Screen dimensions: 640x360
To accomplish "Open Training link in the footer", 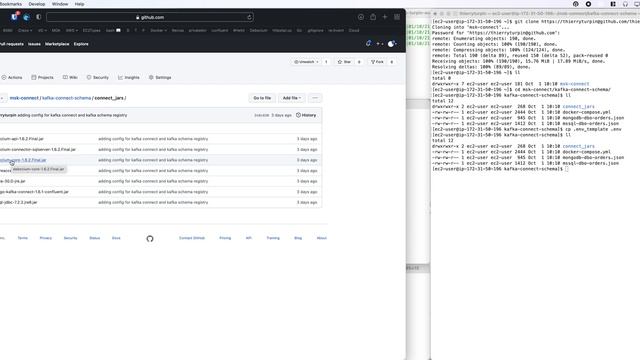I will pos(273,238).
